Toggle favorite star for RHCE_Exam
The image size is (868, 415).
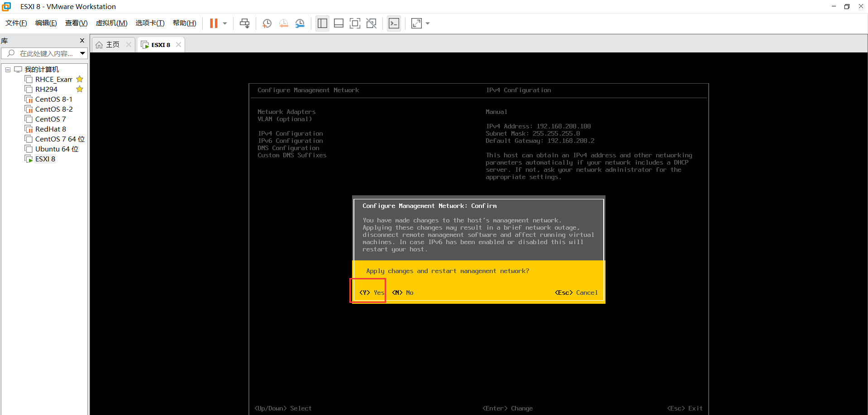coord(80,79)
